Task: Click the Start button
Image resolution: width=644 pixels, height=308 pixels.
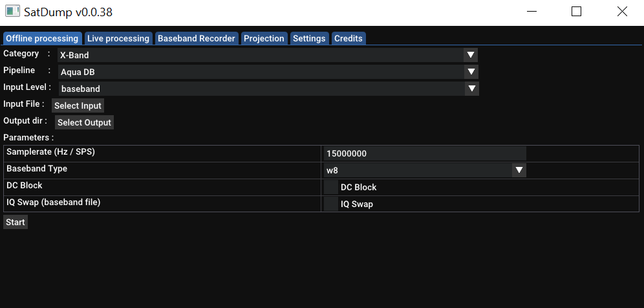Action: 16,223
